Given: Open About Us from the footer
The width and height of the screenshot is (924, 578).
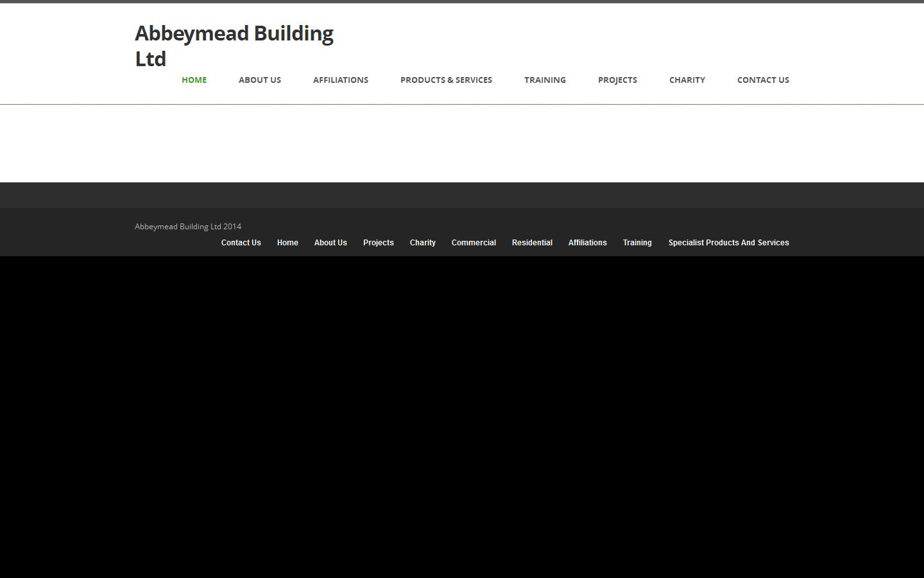Looking at the screenshot, I should pos(330,243).
